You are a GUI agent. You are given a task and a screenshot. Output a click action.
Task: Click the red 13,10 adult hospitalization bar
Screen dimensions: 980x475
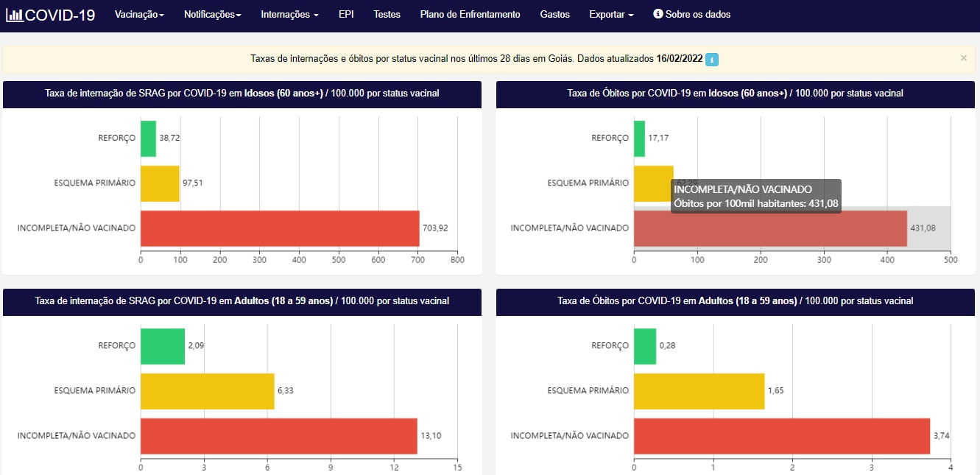(x=278, y=436)
